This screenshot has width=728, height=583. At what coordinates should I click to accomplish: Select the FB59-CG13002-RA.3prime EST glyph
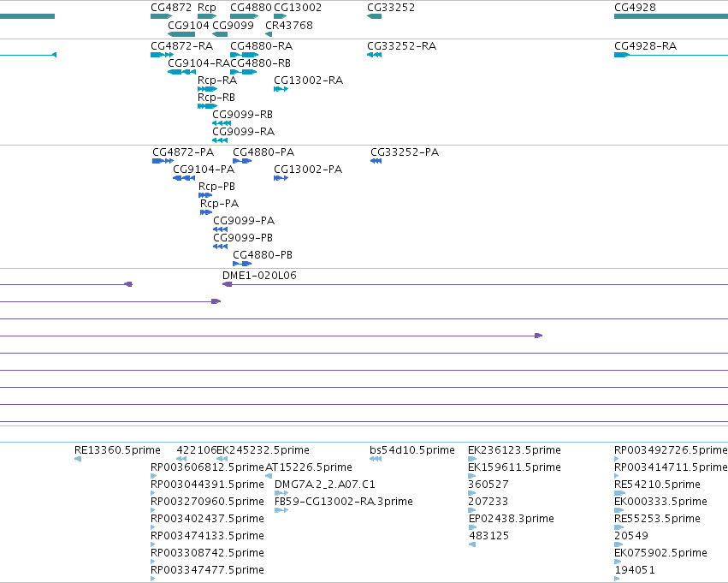click(281, 510)
